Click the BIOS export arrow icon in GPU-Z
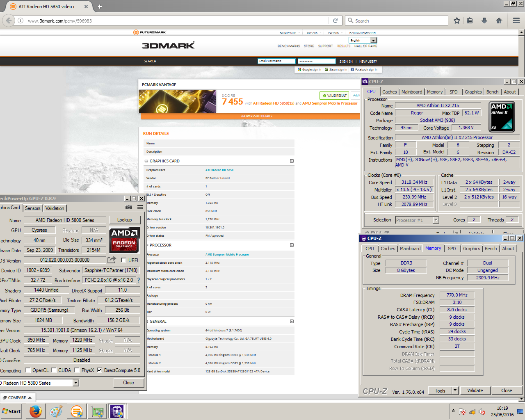525x420 pixels. (x=112, y=260)
